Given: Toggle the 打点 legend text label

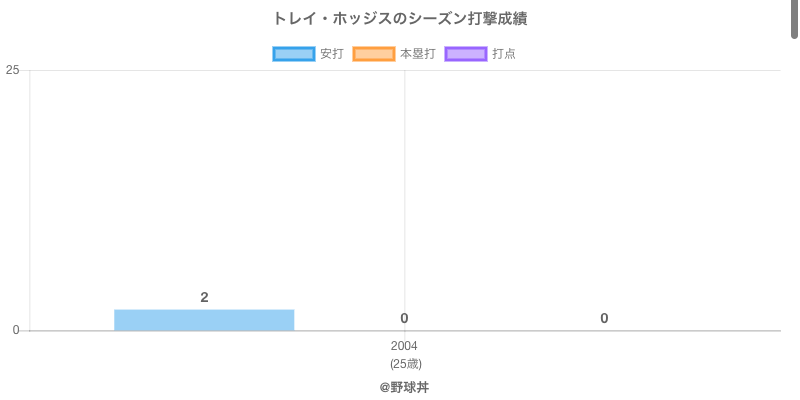Looking at the screenshot, I should (x=504, y=54).
